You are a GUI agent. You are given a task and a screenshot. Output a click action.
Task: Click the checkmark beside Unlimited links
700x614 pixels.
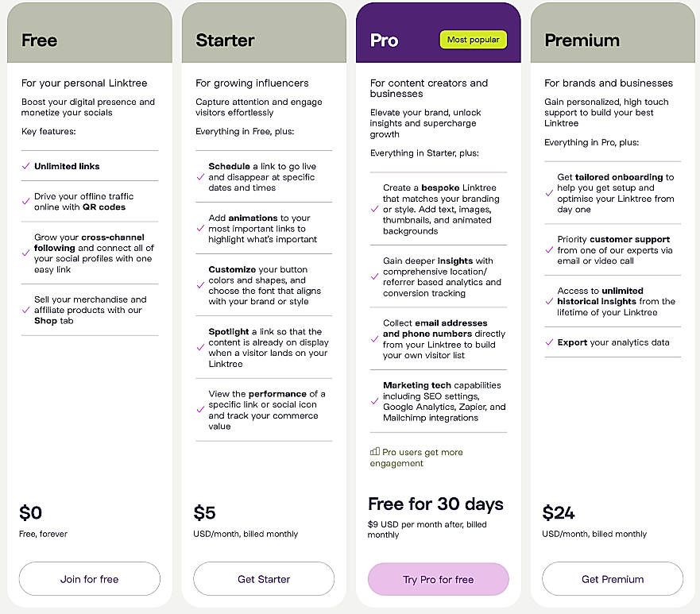27,166
